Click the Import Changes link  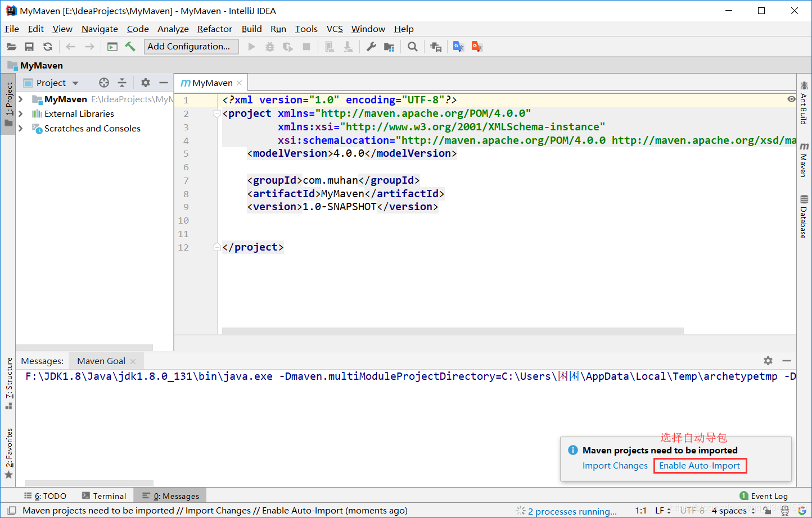(615, 465)
